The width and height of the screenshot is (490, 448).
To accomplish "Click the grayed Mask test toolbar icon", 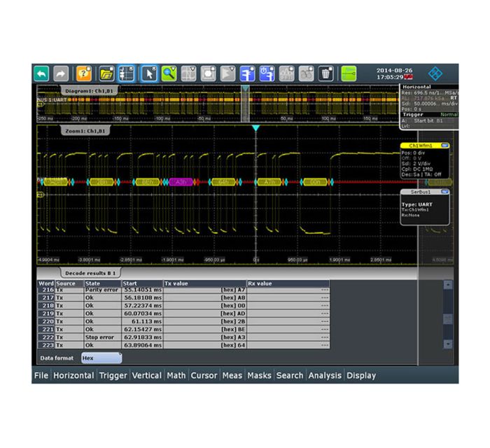I will pos(208,74).
